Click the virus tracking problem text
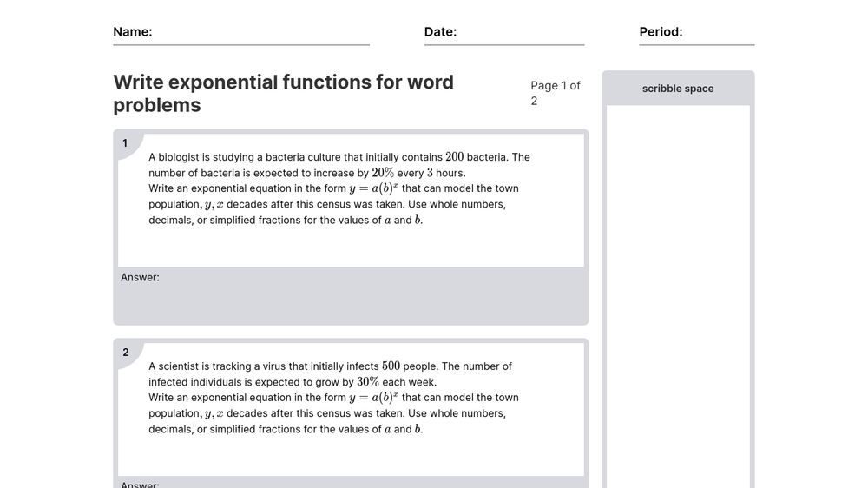This screenshot has height=488, width=868. 333,398
